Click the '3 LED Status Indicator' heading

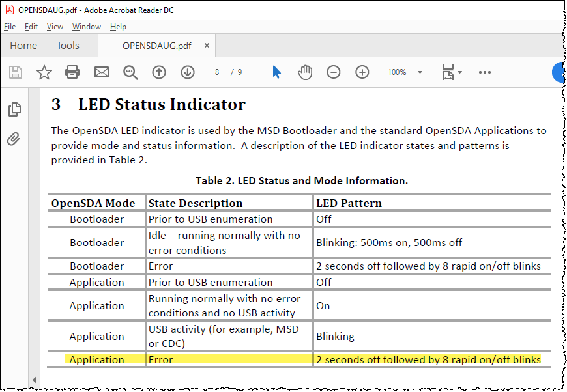[x=149, y=104]
